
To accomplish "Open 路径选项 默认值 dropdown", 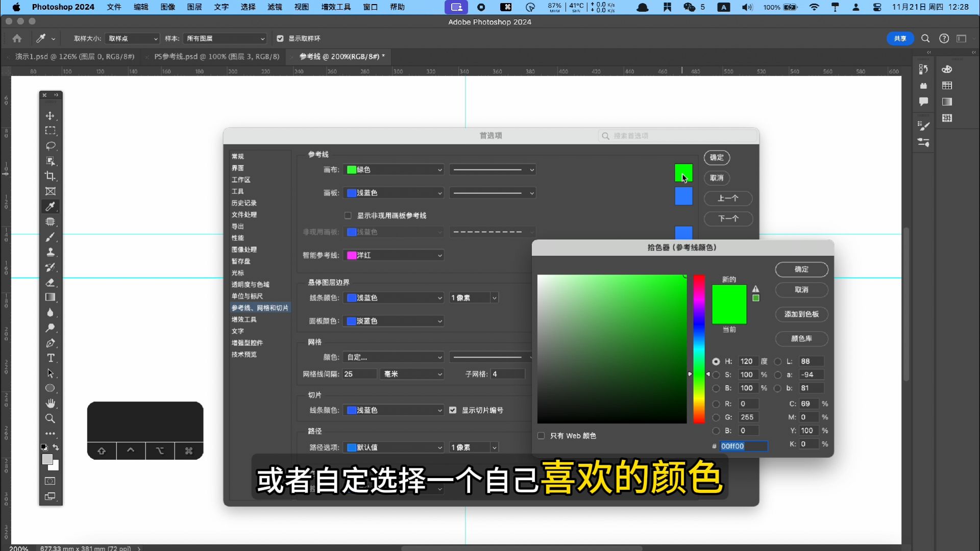I will pyautogui.click(x=394, y=447).
